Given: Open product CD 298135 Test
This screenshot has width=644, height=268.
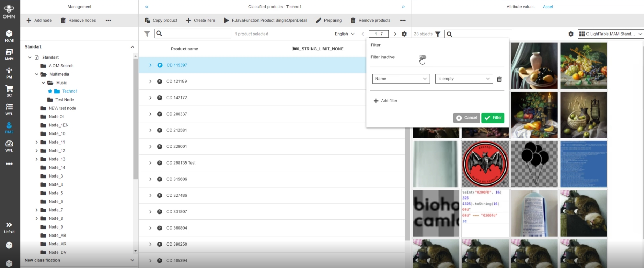Looking at the screenshot, I should tap(181, 163).
